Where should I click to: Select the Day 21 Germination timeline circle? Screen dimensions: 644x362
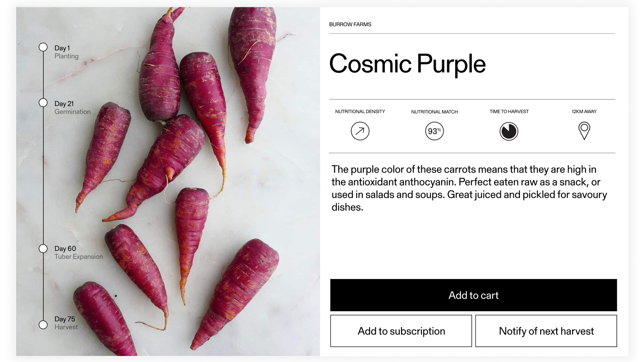[43, 103]
